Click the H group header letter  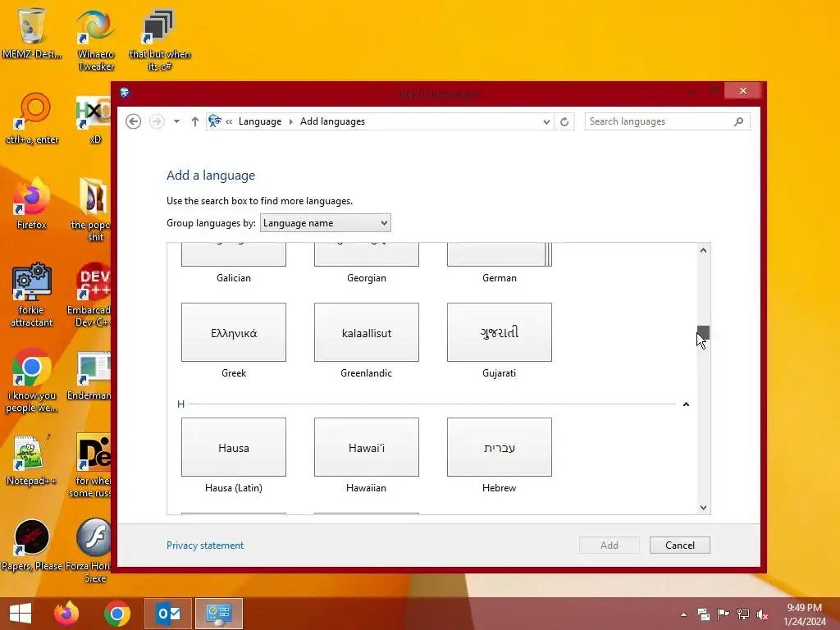pos(180,404)
